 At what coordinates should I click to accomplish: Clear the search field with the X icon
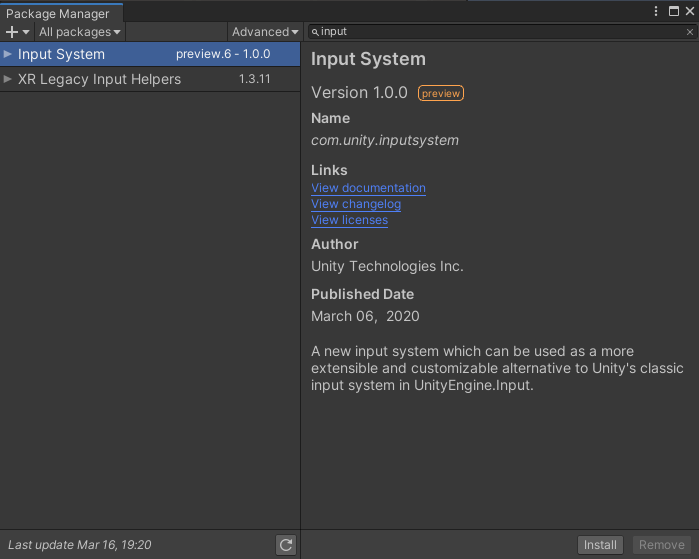pos(690,32)
